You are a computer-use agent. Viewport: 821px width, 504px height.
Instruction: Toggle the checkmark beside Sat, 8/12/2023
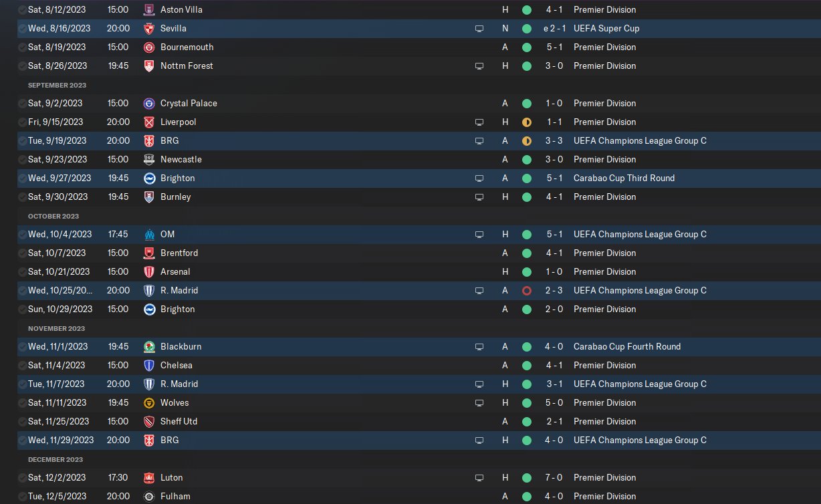(23, 10)
